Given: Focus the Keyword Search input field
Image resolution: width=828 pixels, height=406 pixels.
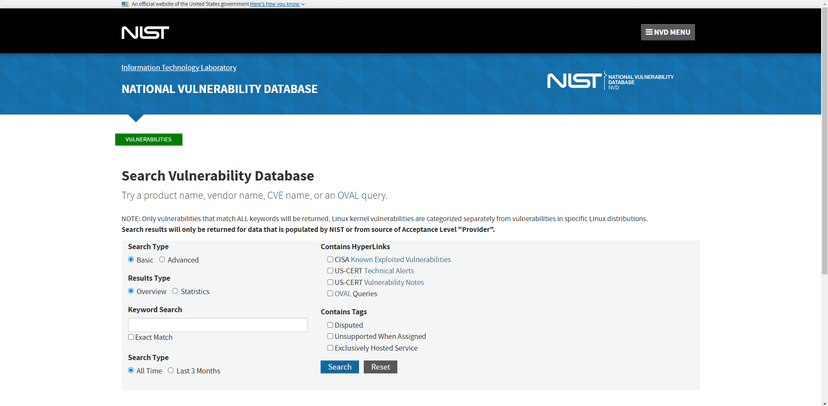Looking at the screenshot, I should tap(218, 325).
